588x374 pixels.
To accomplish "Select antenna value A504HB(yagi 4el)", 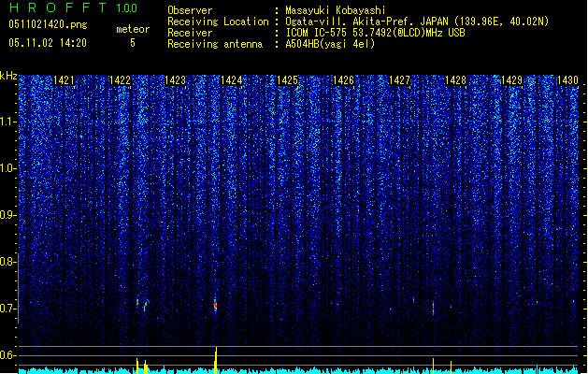I will point(330,44).
